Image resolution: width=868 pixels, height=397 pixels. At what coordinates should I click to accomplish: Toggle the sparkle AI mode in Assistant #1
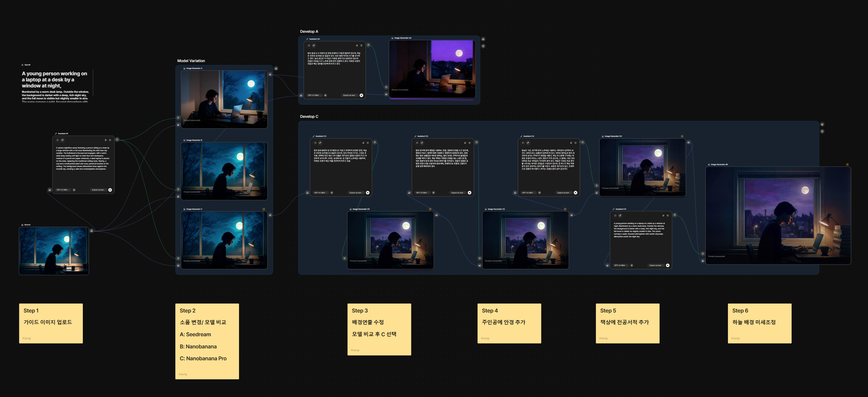click(x=62, y=140)
